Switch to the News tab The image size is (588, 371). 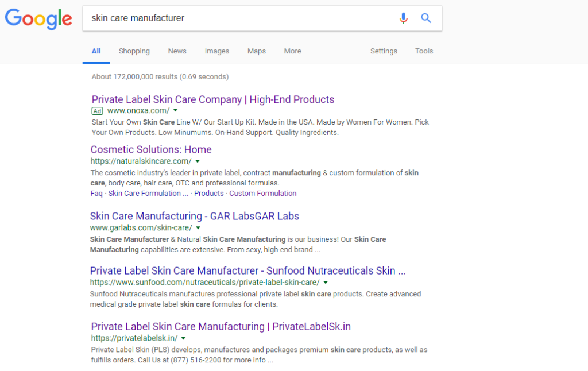(177, 51)
